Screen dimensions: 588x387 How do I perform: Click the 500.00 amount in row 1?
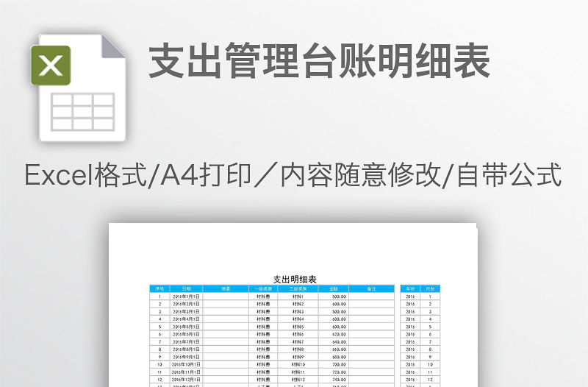[334, 297]
